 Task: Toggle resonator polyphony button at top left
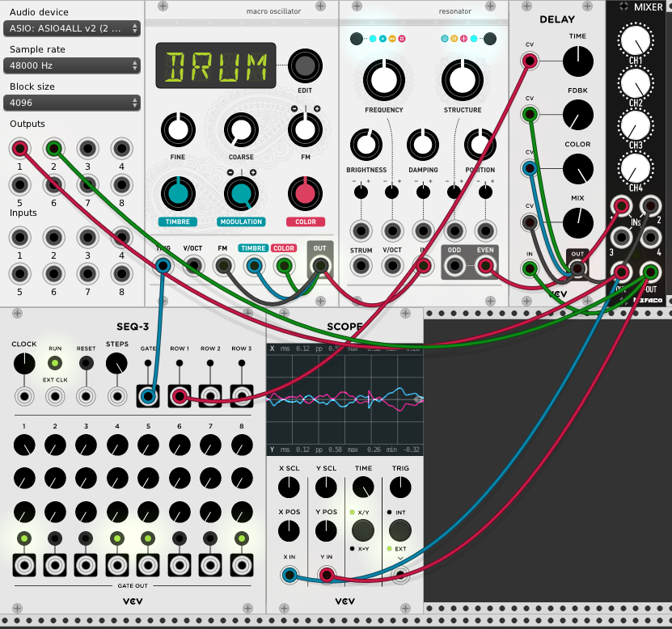[356, 39]
